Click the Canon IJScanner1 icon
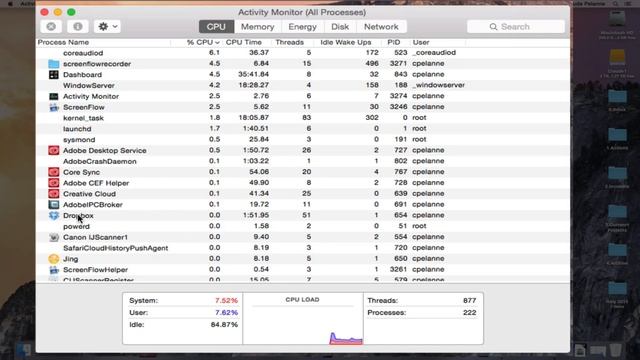This screenshot has width=640, height=360. tap(53, 237)
